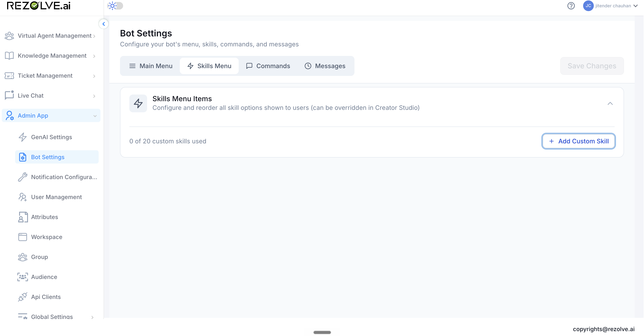
Task: Open the help question mark icon
Action: pyautogui.click(x=571, y=6)
